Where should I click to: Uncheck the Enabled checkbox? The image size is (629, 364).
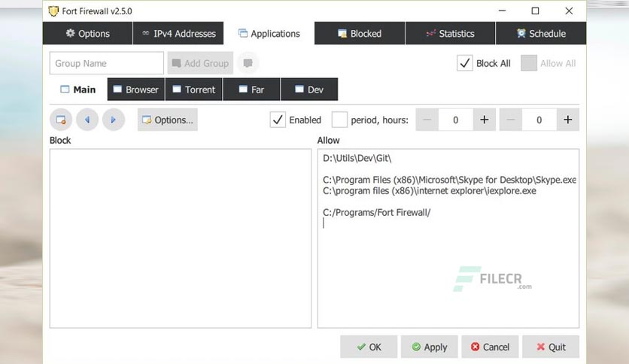(x=278, y=120)
